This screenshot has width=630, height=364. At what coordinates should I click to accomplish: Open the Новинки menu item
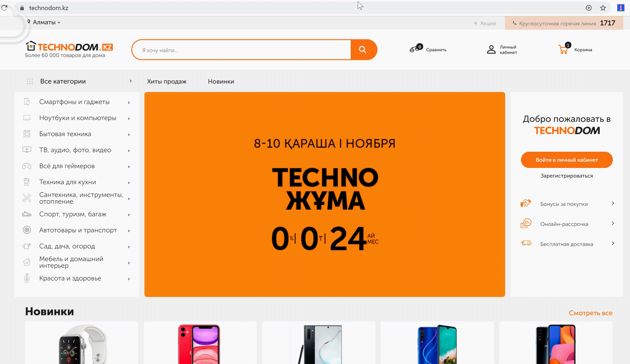(221, 82)
